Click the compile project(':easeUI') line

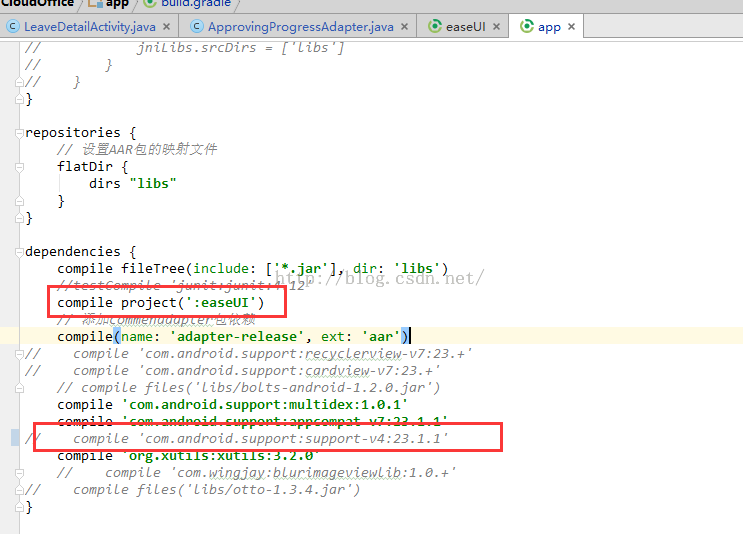click(x=161, y=303)
